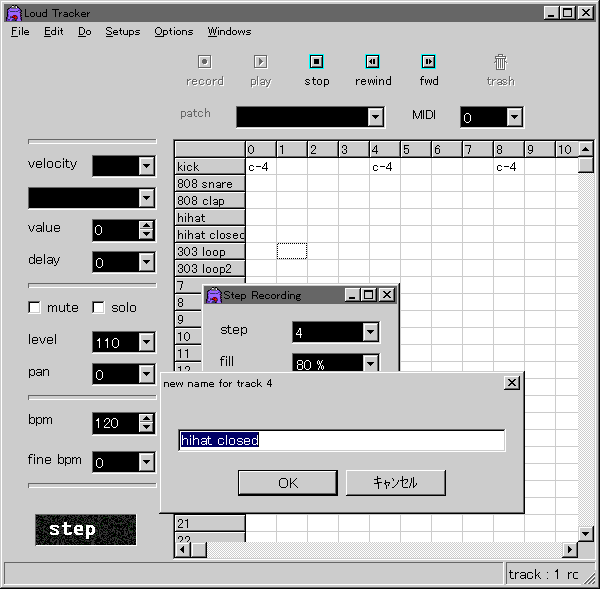Image resolution: width=600 pixels, height=589 pixels.
Task: Select the 808 clap track header
Action: pos(210,201)
